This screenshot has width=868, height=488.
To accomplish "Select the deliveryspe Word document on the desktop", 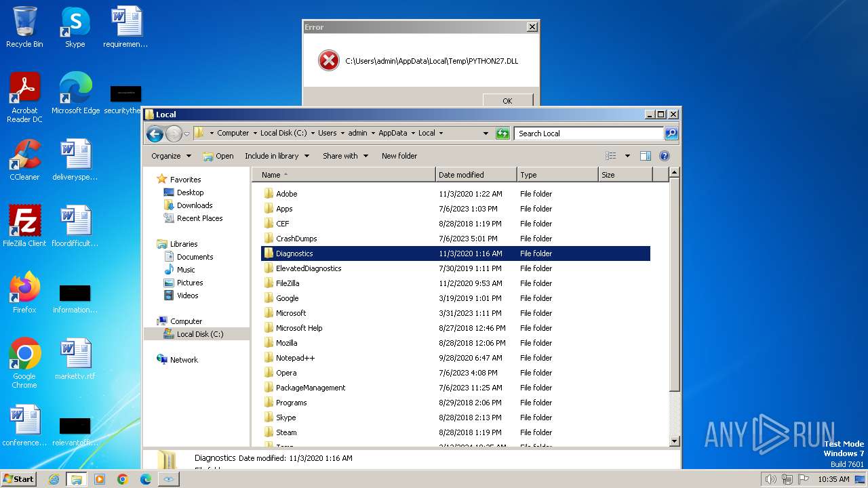I will (75, 160).
